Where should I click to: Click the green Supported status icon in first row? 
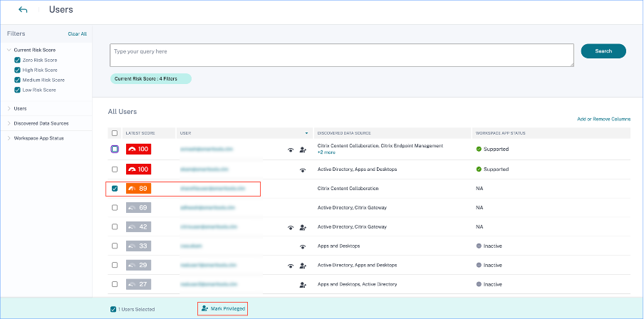(x=479, y=150)
